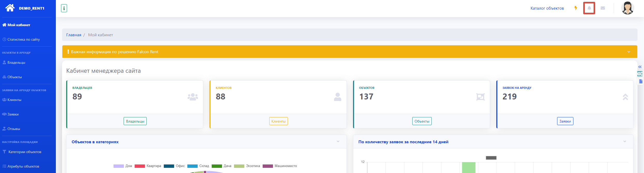644x173 pixels.
Task: Click the Склад color swatch in legend
Action: [x=192, y=166]
